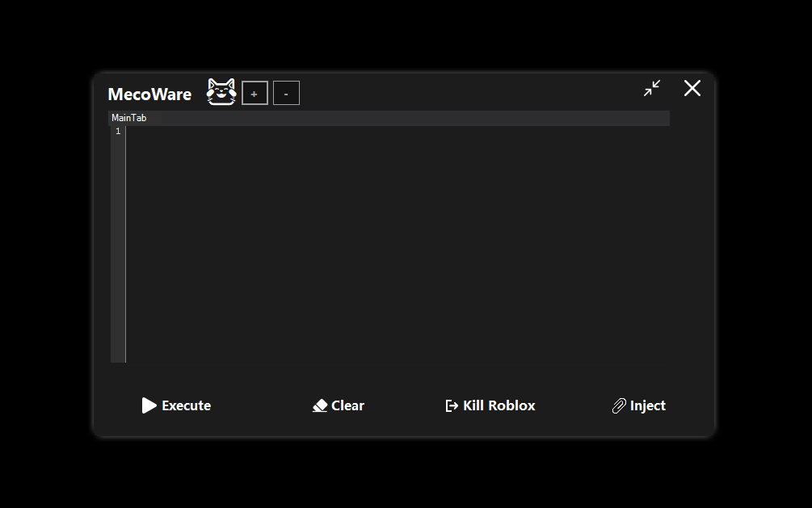Select the MecoWare title text
812x508 pixels.
pos(149,94)
